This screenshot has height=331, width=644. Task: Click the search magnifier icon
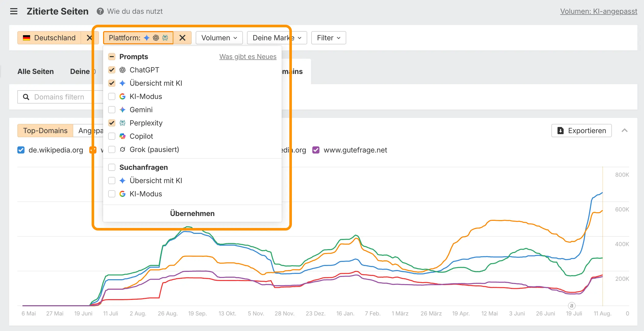(26, 97)
